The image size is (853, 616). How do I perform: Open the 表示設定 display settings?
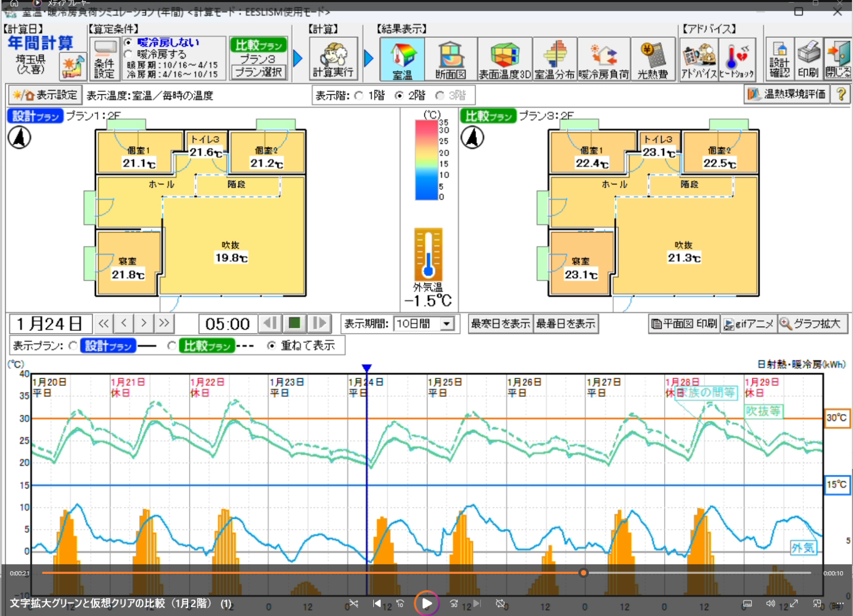[x=46, y=95]
